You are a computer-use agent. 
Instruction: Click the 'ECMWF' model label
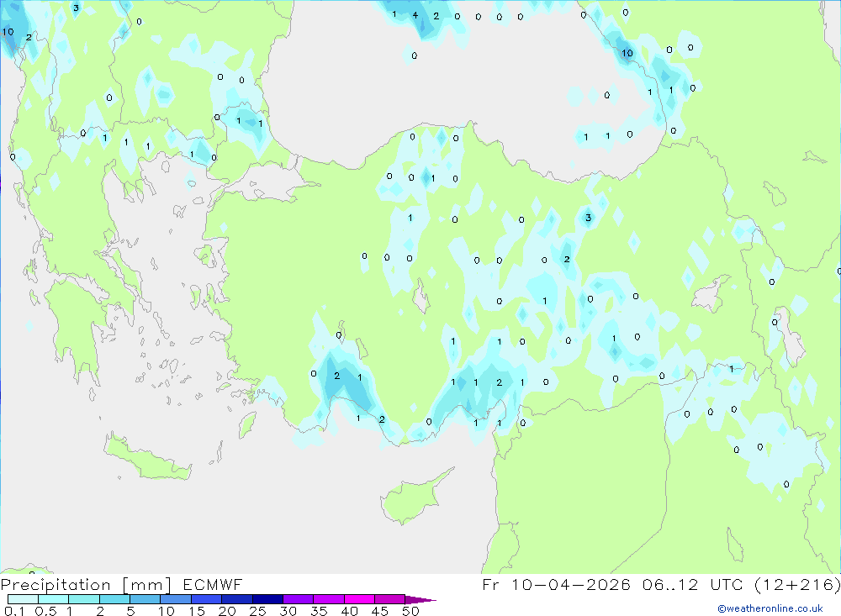point(213,584)
